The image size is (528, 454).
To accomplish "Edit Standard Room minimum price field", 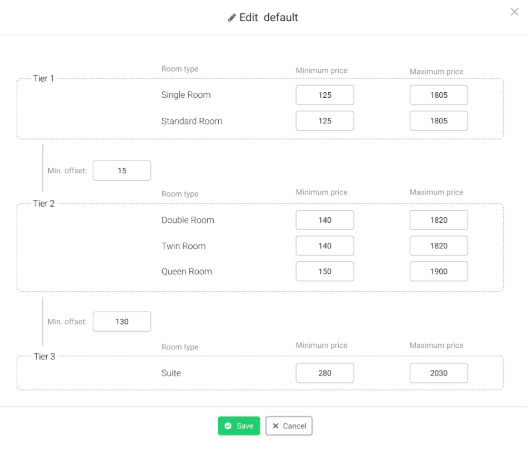I will coord(325,121).
